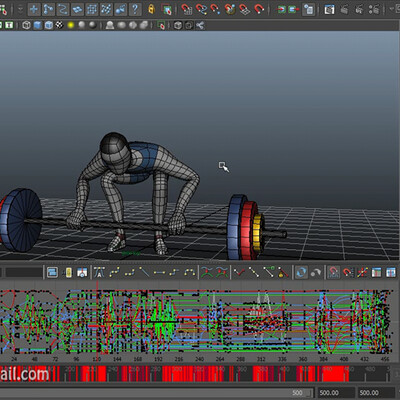Click the make live surface magnet icon
This screenshot has width=400, height=400.
click(259, 9)
